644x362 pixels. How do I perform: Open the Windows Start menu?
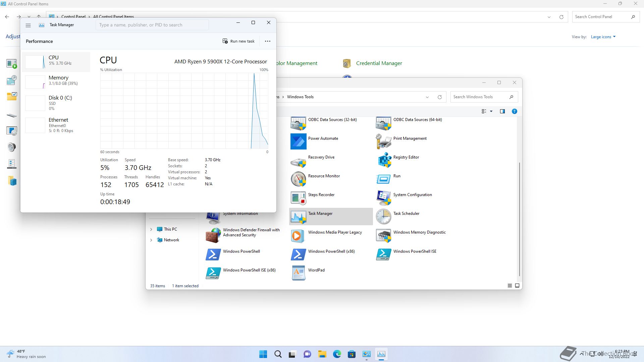263,354
